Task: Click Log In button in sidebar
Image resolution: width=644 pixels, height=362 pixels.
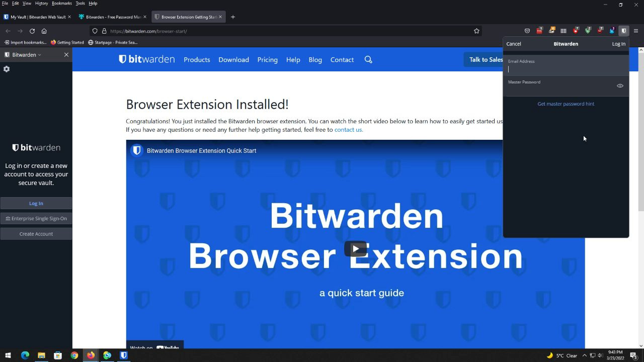Action: pos(36,203)
